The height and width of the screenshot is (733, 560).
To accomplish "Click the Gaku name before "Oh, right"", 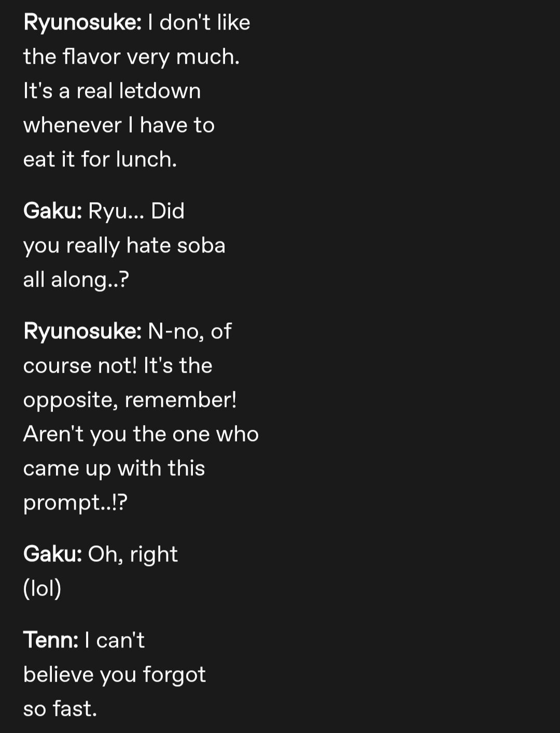I will pos(52,554).
